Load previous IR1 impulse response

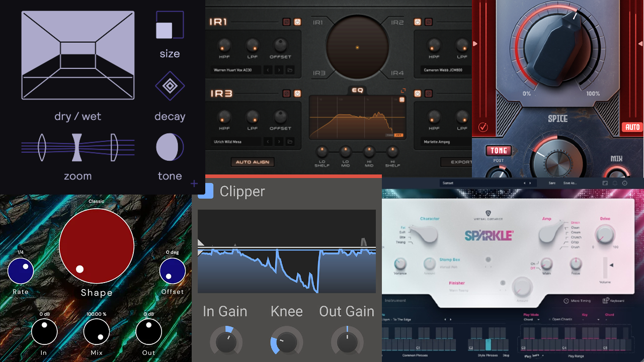[268, 70]
